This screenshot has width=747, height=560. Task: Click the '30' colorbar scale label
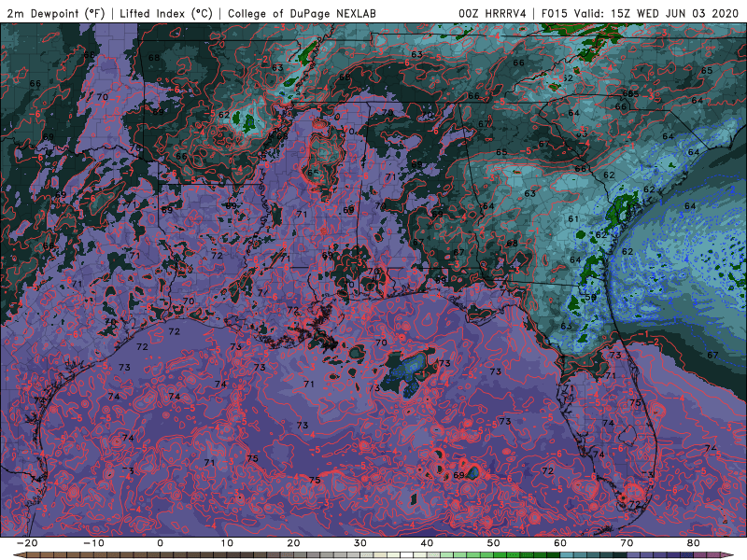click(x=360, y=543)
